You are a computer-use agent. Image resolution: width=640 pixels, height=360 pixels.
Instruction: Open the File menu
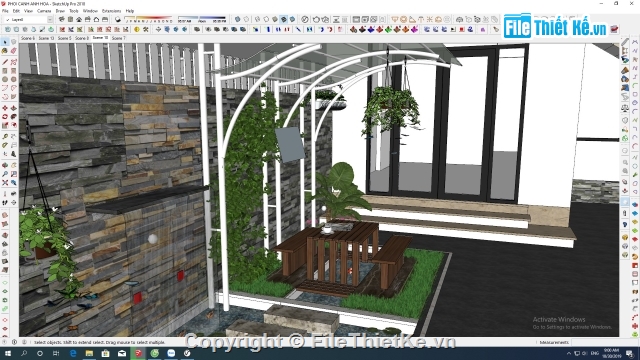tap(5, 11)
